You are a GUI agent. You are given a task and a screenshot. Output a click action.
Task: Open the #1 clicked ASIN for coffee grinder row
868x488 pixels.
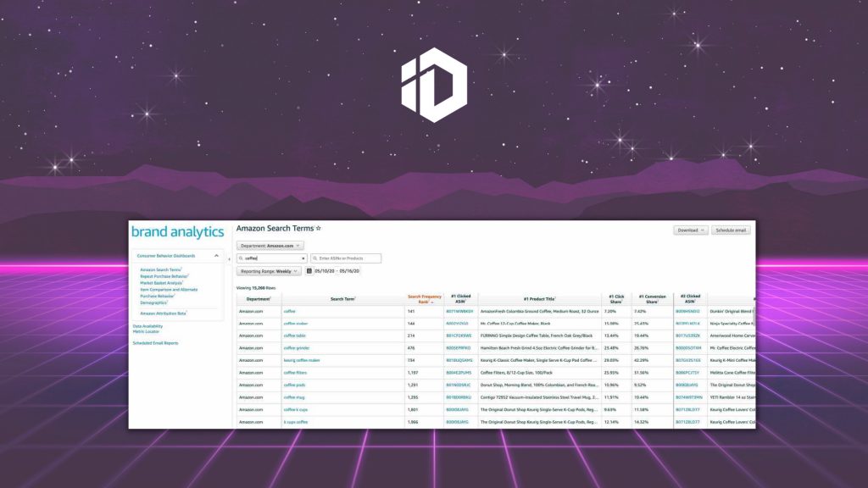[x=459, y=348]
